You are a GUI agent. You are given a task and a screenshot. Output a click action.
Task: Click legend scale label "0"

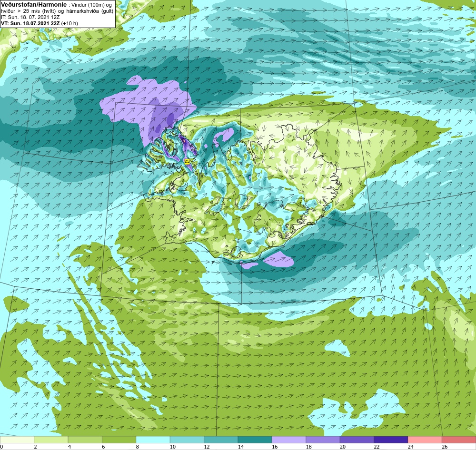coord(2,446)
